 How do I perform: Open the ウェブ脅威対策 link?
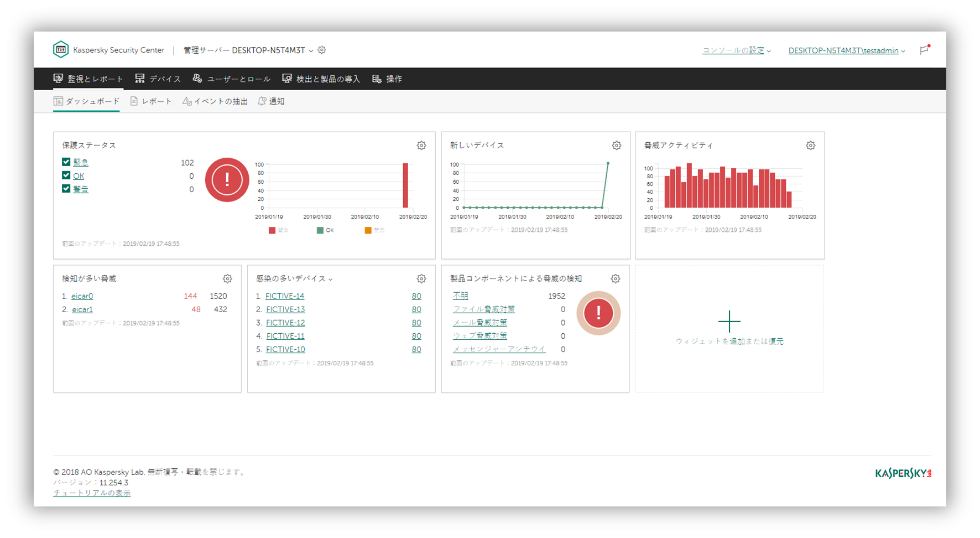tap(480, 335)
